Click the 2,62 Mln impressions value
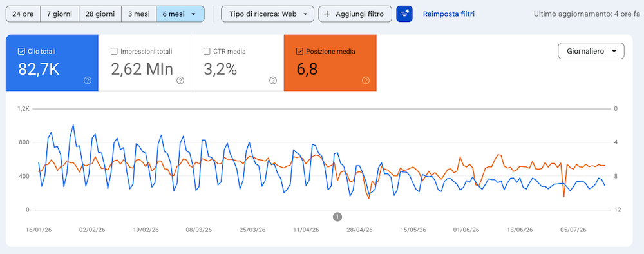Viewport: 644px width, 254px height. tap(142, 70)
